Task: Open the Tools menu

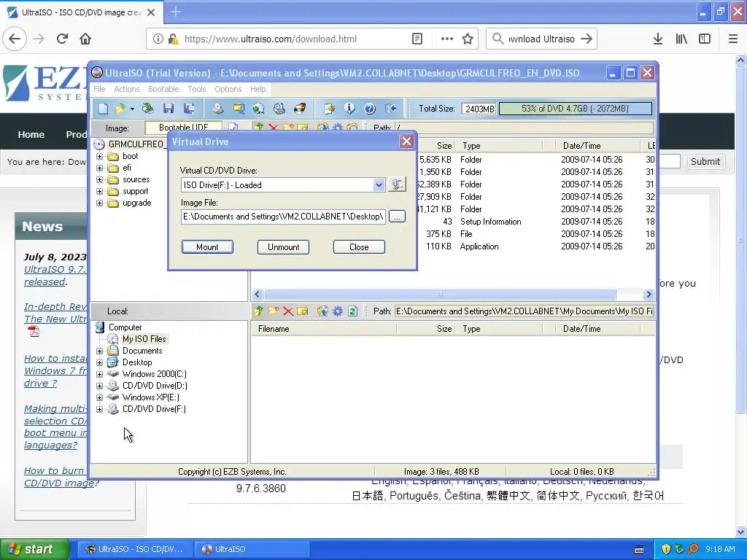Action: point(197,89)
